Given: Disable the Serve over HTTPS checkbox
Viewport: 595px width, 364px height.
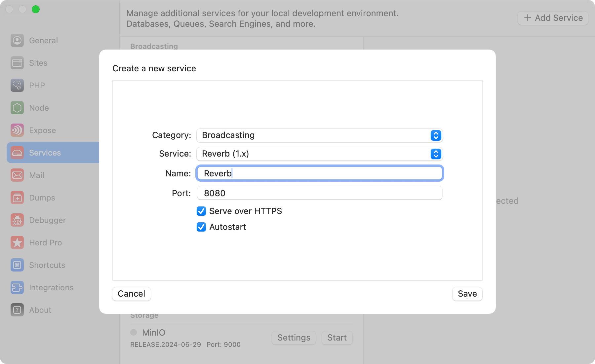Looking at the screenshot, I should pos(201,211).
